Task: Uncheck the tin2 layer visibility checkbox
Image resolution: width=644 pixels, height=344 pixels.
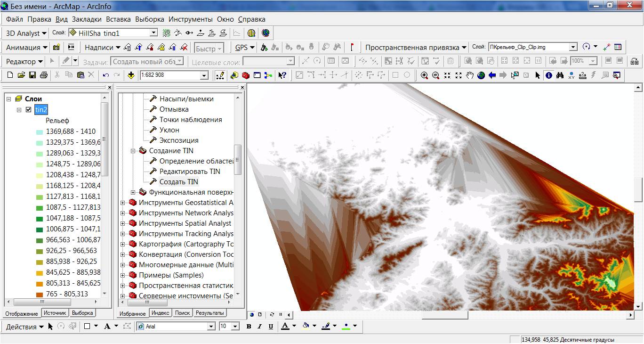Action: pyautogui.click(x=29, y=110)
